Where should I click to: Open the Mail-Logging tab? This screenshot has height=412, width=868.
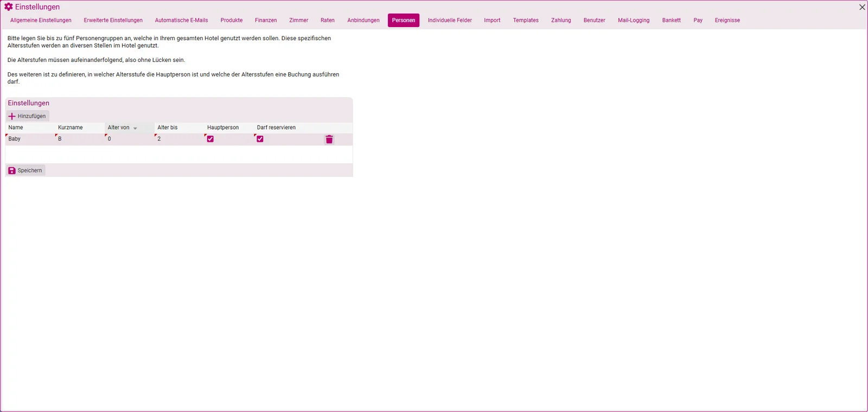634,21
